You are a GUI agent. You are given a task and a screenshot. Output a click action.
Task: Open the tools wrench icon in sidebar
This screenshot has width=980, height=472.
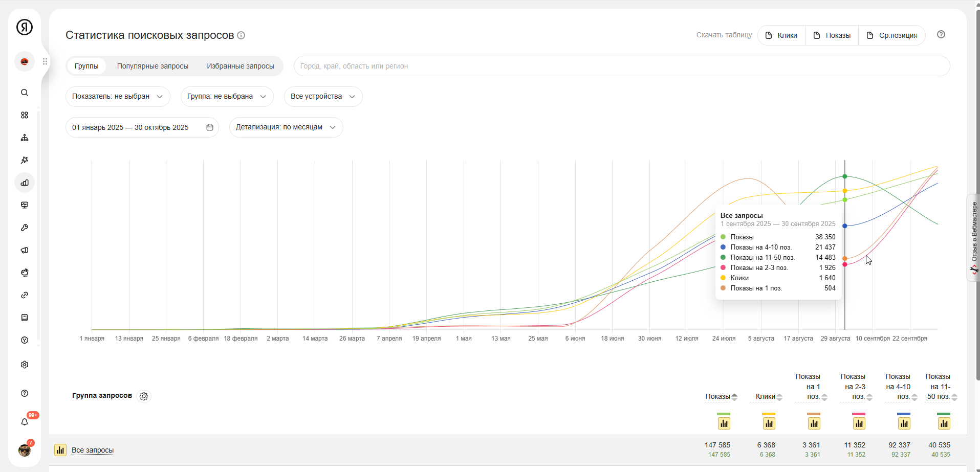(x=25, y=228)
